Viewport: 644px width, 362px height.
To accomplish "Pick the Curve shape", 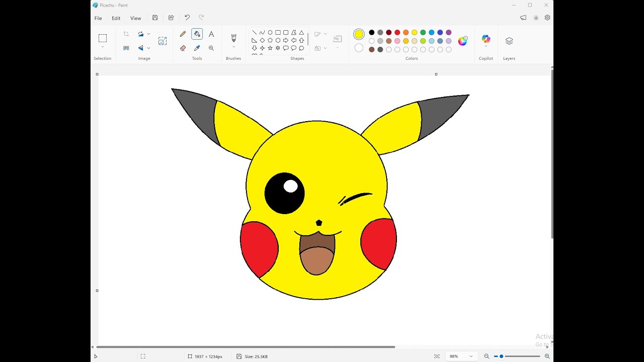I will [x=262, y=33].
